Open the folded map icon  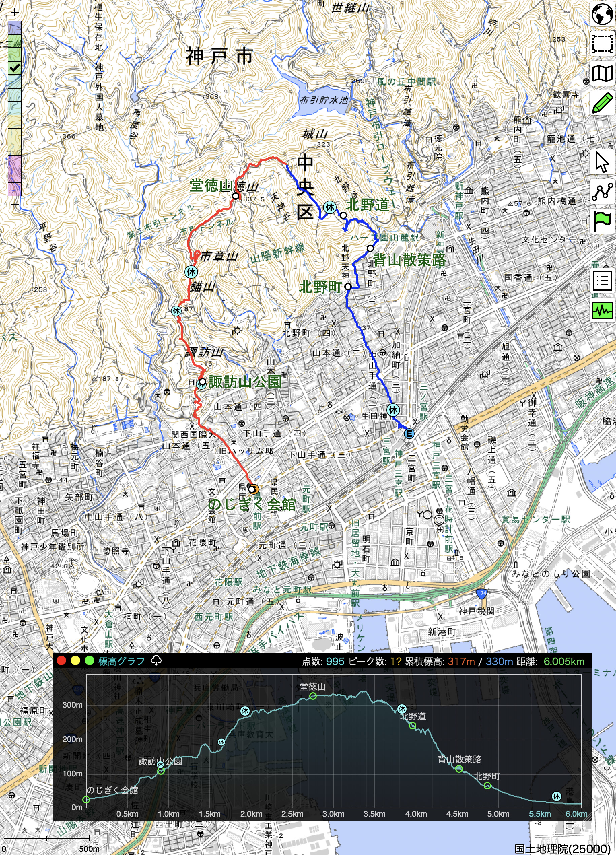tap(602, 73)
